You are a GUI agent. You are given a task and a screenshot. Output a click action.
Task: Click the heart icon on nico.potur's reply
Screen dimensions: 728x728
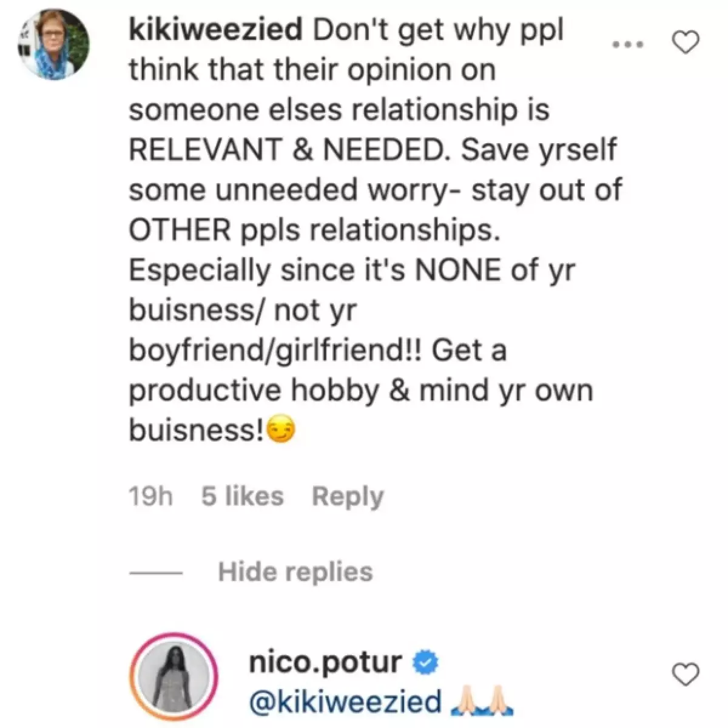686,673
